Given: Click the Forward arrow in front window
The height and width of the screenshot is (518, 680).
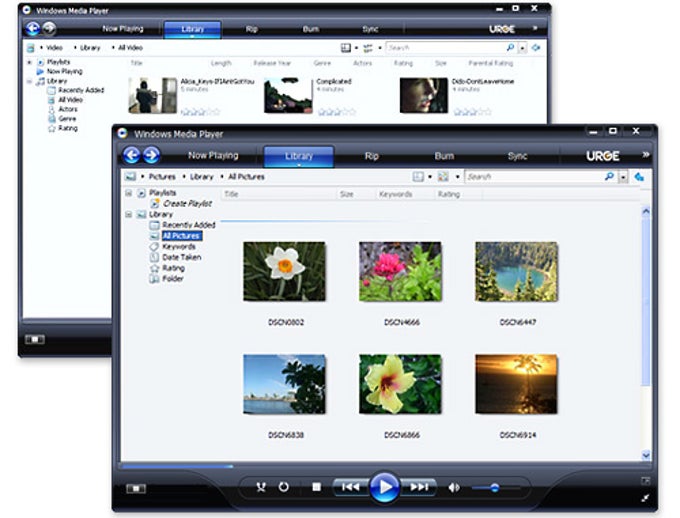Looking at the screenshot, I should (x=151, y=155).
